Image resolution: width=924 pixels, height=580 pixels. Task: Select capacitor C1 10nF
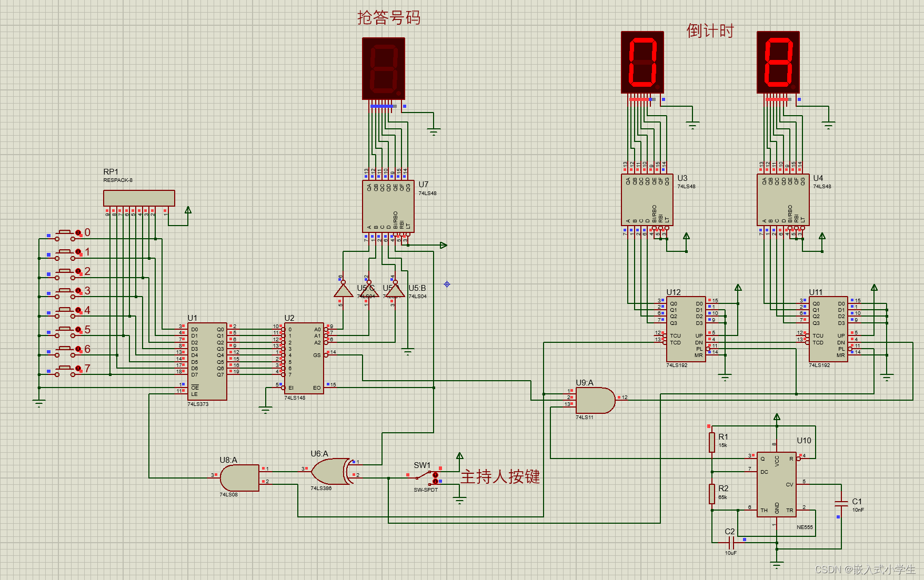click(841, 504)
